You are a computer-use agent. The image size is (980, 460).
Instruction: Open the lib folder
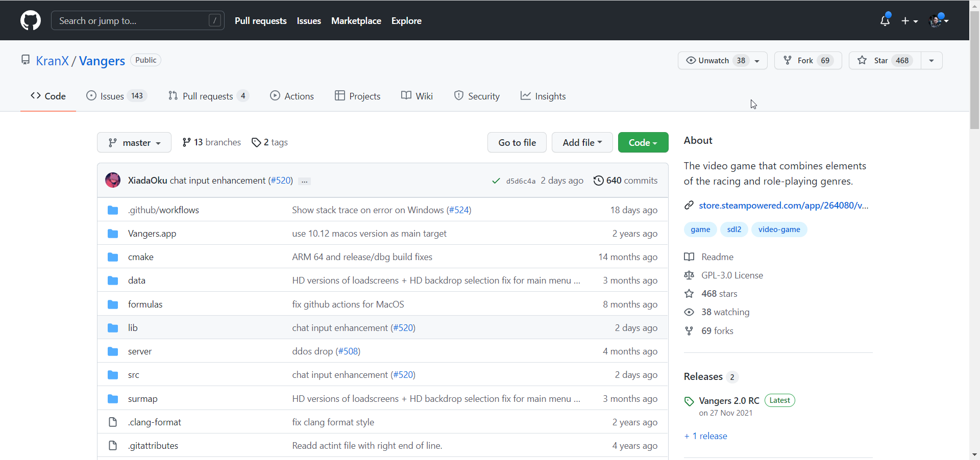click(x=133, y=327)
